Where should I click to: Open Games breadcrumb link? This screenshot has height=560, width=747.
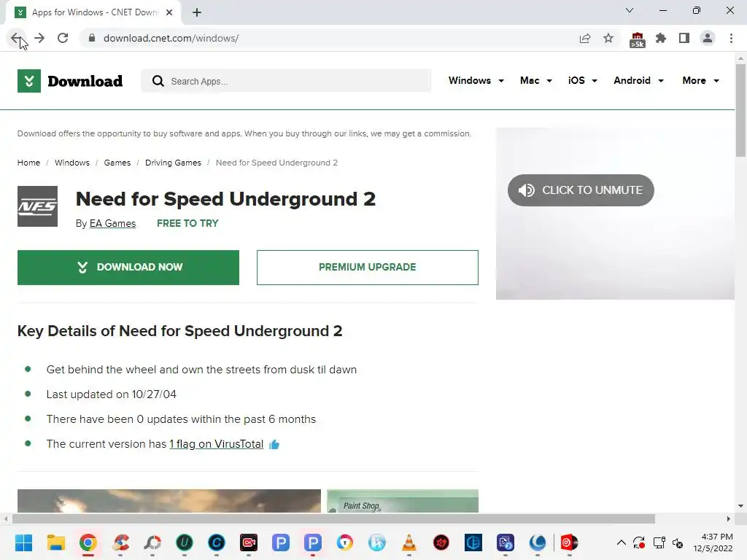pyautogui.click(x=117, y=163)
